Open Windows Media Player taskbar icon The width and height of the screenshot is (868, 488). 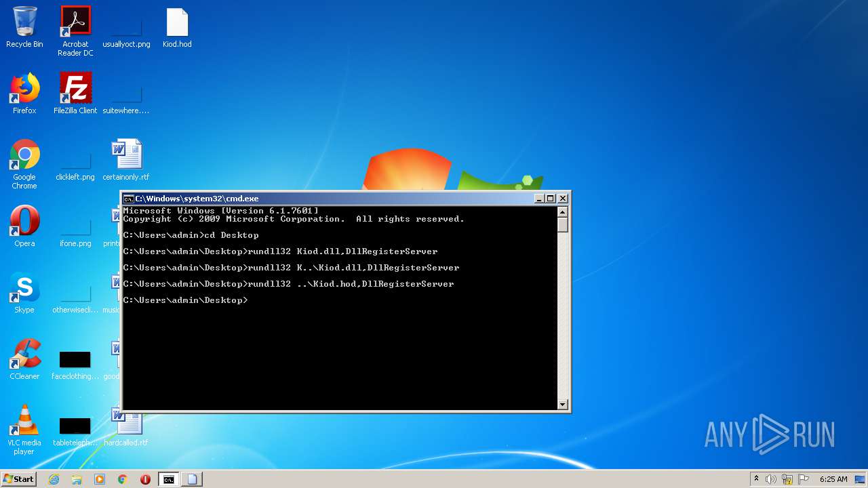tap(100, 479)
